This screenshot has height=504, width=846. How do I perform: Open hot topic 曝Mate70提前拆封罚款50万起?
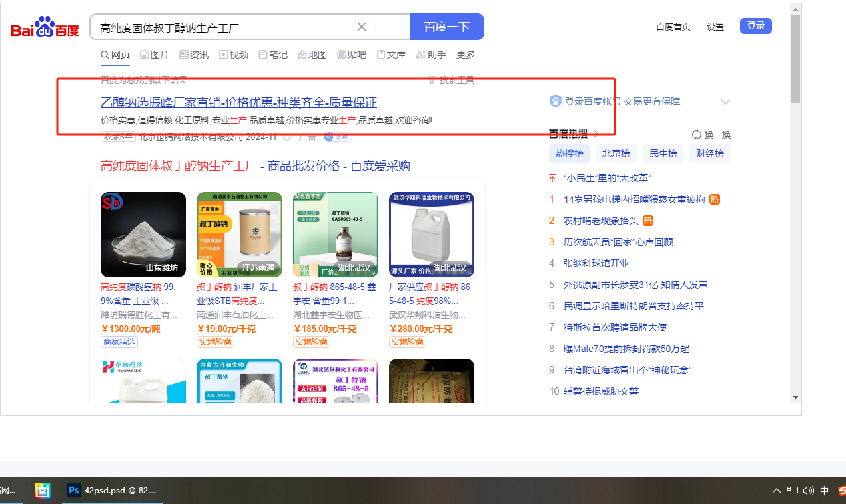(x=626, y=349)
